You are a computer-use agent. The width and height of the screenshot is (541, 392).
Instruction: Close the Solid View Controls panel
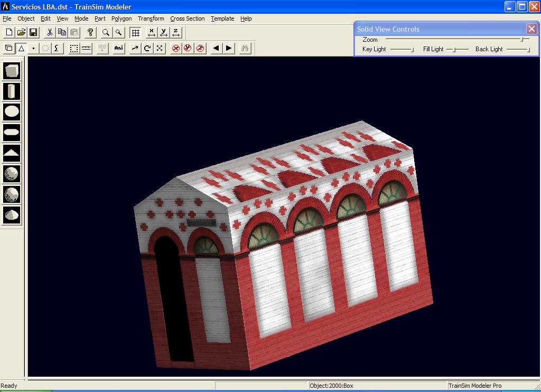pos(531,29)
